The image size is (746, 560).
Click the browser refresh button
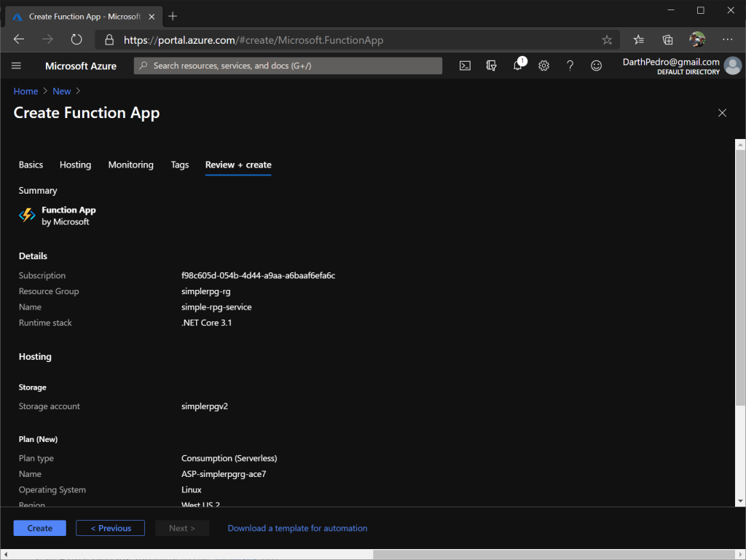pyautogui.click(x=76, y=40)
